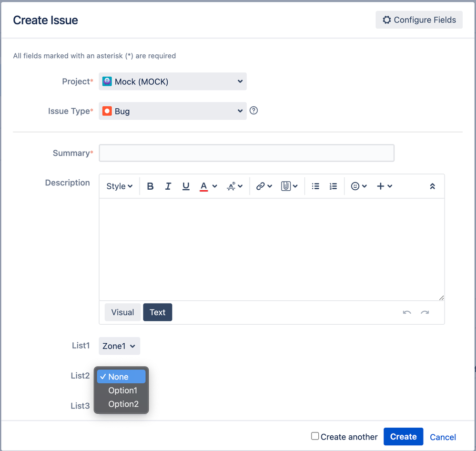This screenshot has height=451, width=476.
Task: Click the gear icon in Configure Fields
Action: (x=386, y=20)
